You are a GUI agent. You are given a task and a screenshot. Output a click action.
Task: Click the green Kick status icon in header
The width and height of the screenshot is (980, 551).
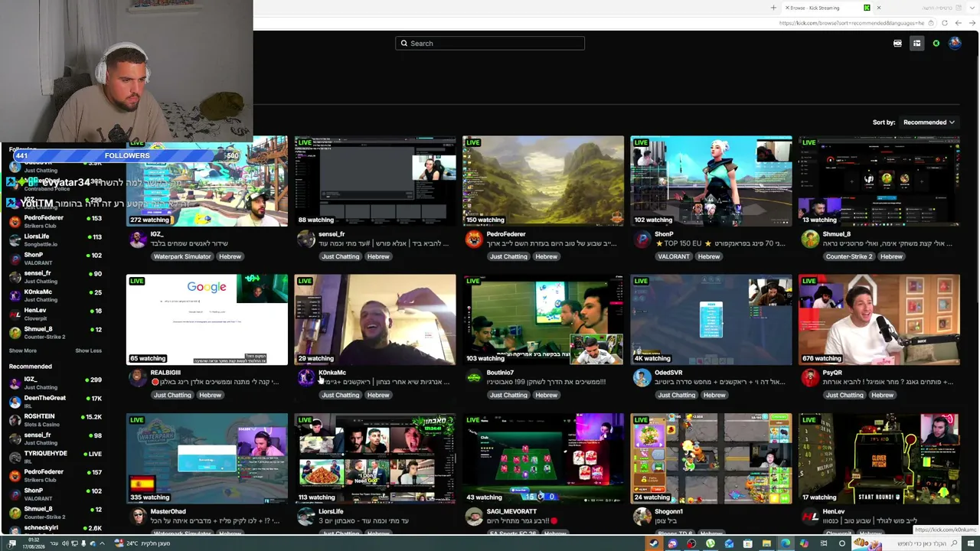[x=936, y=44]
